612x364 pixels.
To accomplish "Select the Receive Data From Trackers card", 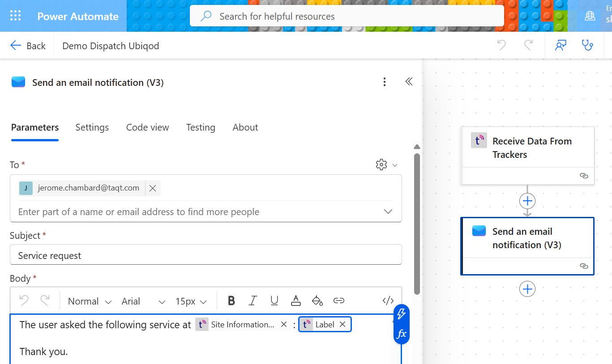I will 527,155.
